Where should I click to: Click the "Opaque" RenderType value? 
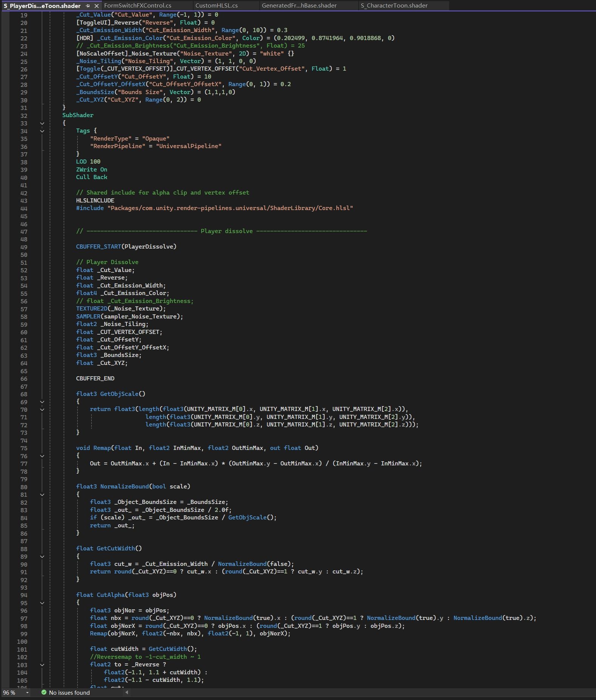156,138
